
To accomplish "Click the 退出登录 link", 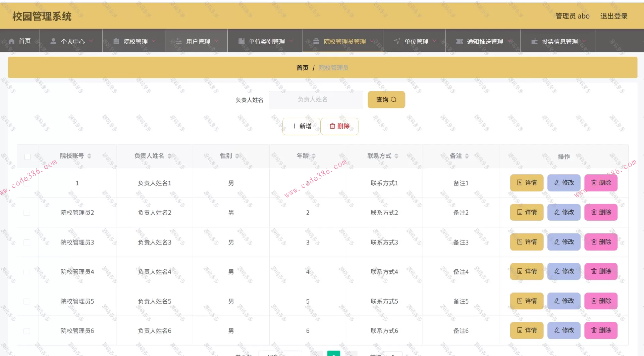I will (x=614, y=16).
